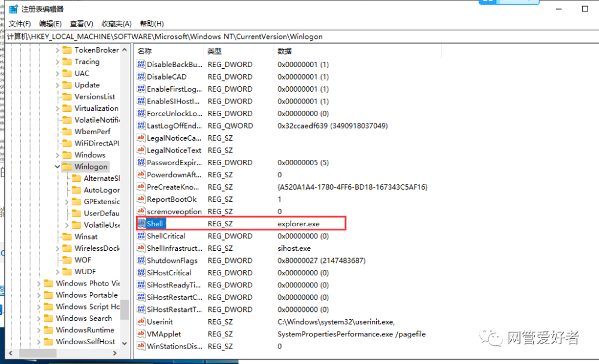Collapse the Winlogon tree node
The width and height of the screenshot is (599, 364).
pyautogui.click(x=58, y=166)
